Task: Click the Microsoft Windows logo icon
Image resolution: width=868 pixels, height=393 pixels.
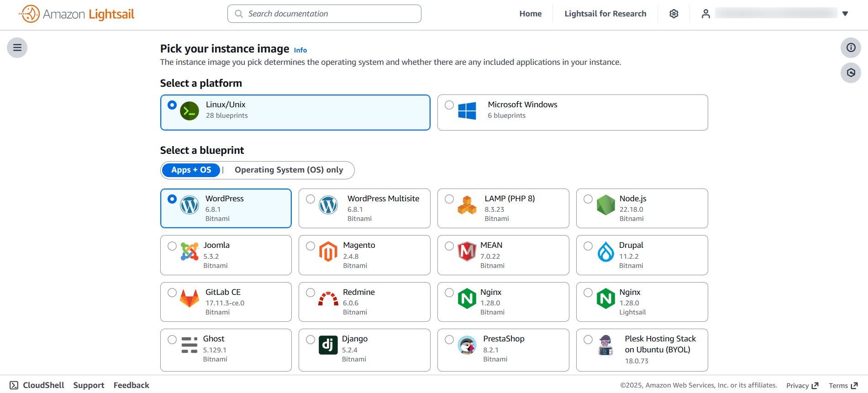Action: coord(467,111)
